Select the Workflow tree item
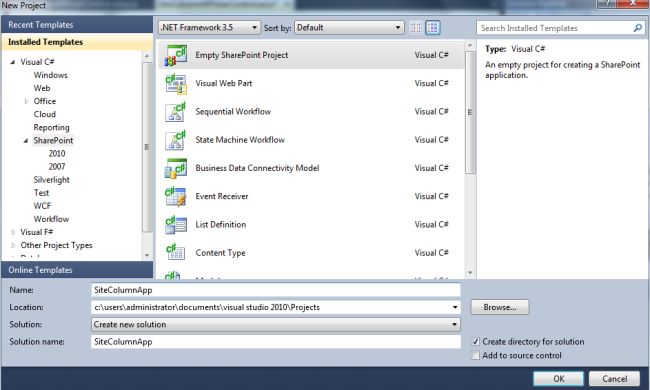The width and height of the screenshot is (650, 390). pyautogui.click(x=51, y=219)
